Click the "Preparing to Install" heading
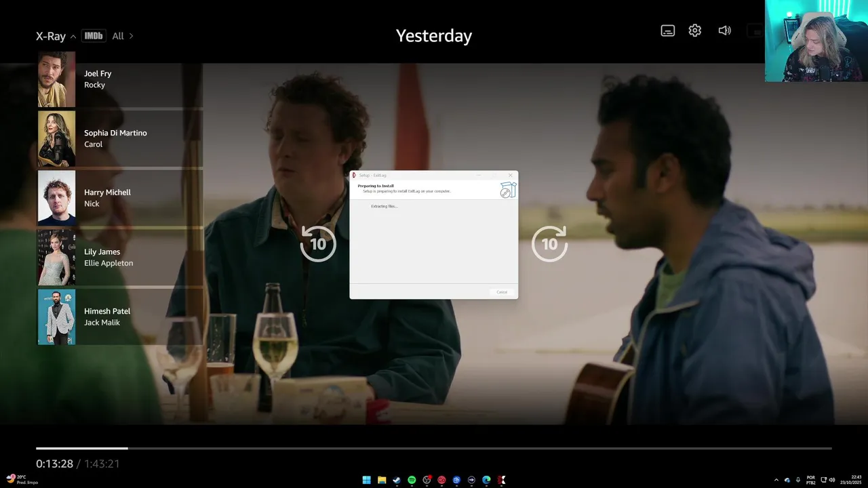Viewport: 868px width, 488px height. 376,186
